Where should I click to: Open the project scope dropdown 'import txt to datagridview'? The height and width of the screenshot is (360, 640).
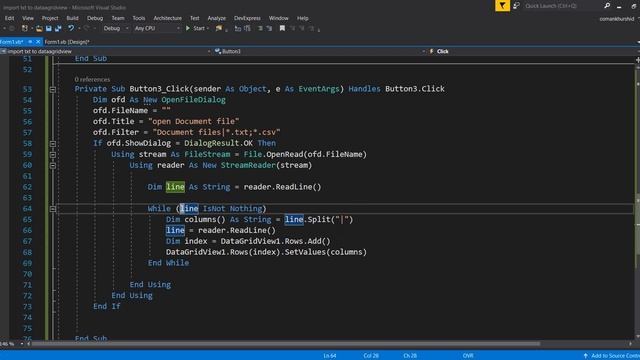point(105,51)
